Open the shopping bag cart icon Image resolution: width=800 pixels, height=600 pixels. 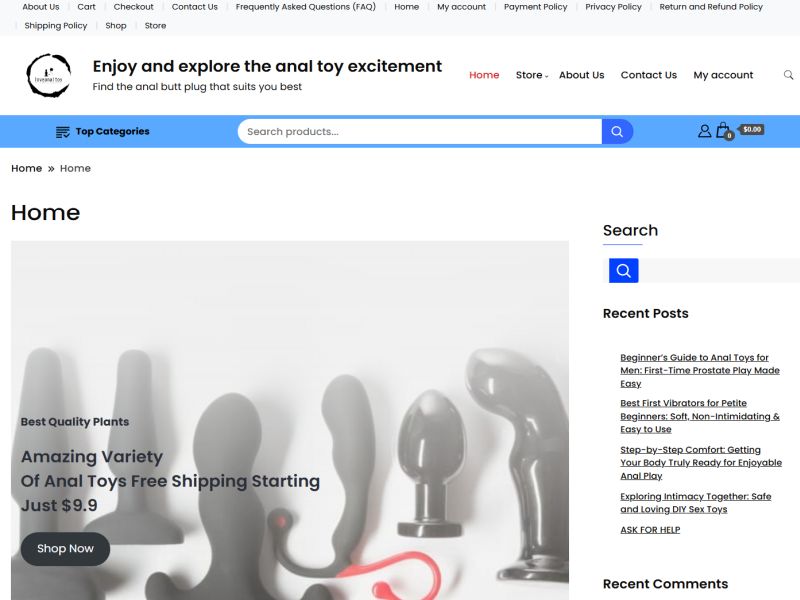point(723,131)
